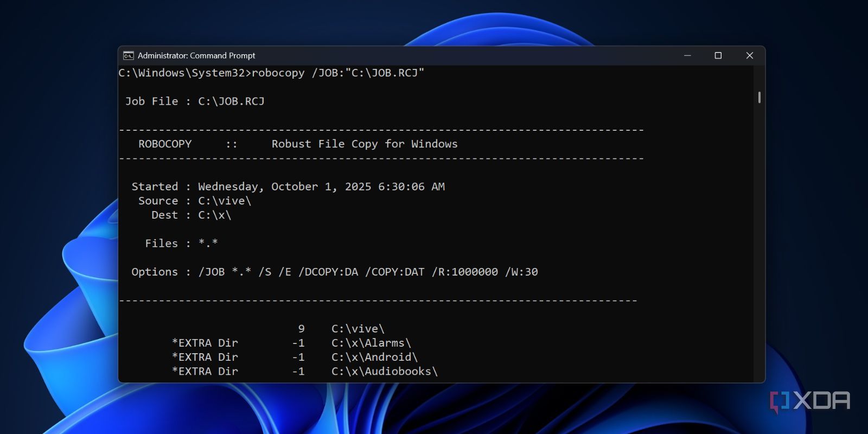Click the vertical scrollbar thumb

click(x=759, y=98)
